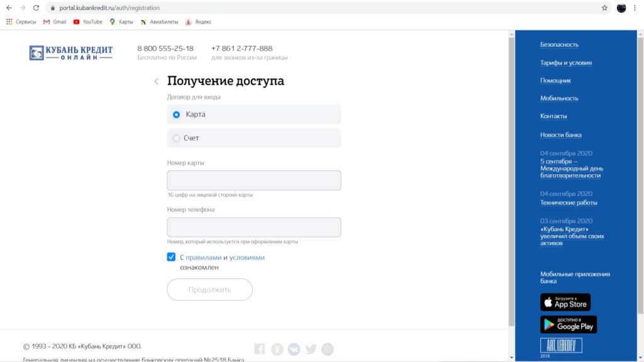Open Тарифы и условия in the sidebar

(565, 63)
